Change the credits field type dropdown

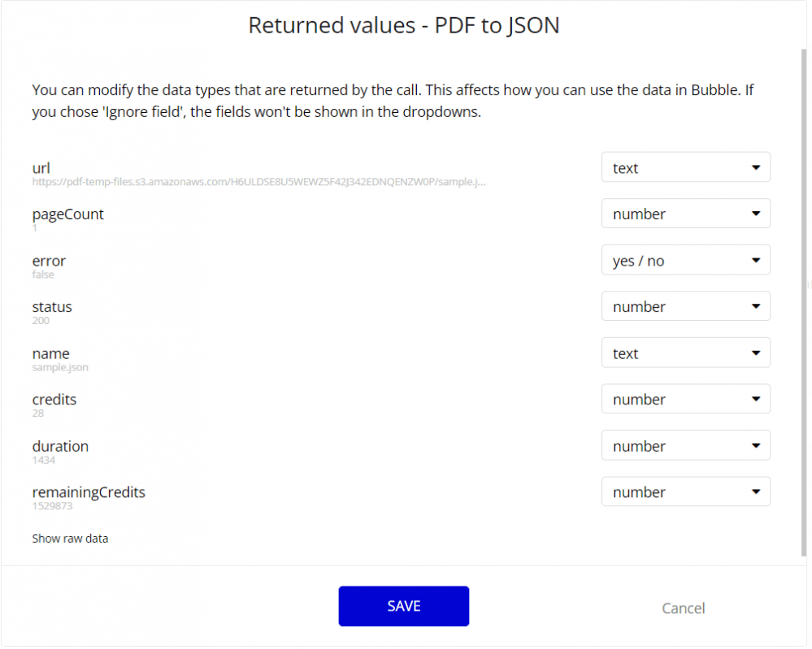685,400
